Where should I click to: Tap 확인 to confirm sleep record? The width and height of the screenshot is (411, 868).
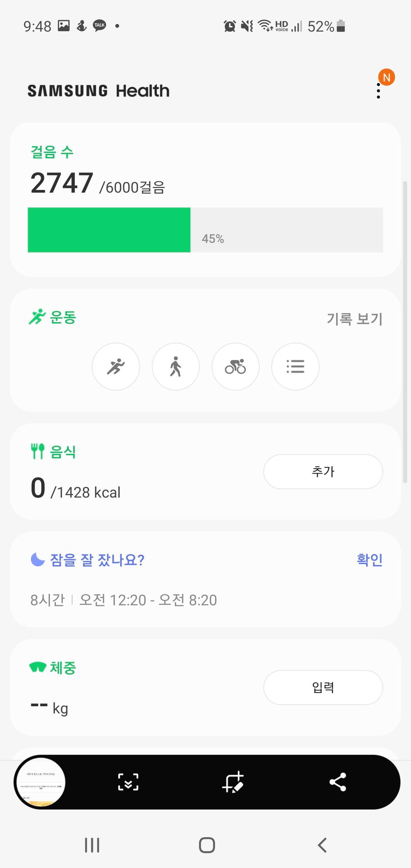coord(370,560)
